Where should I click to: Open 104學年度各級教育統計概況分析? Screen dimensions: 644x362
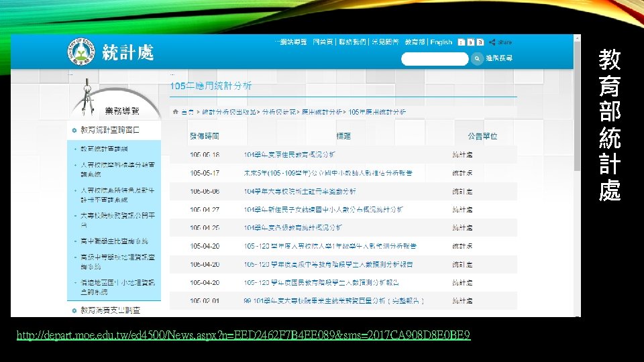293,227
